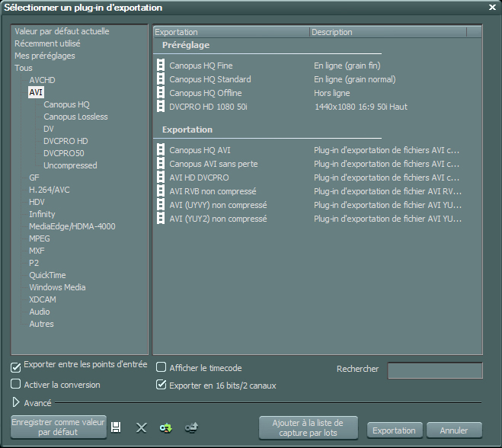
Task: Sort by Exportation column header
Action: coord(232,32)
